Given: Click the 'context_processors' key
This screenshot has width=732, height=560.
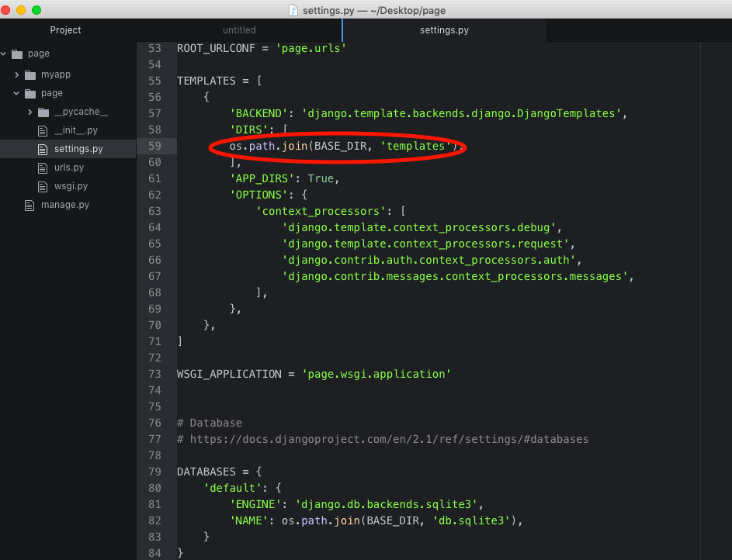Looking at the screenshot, I should tap(321, 211).
